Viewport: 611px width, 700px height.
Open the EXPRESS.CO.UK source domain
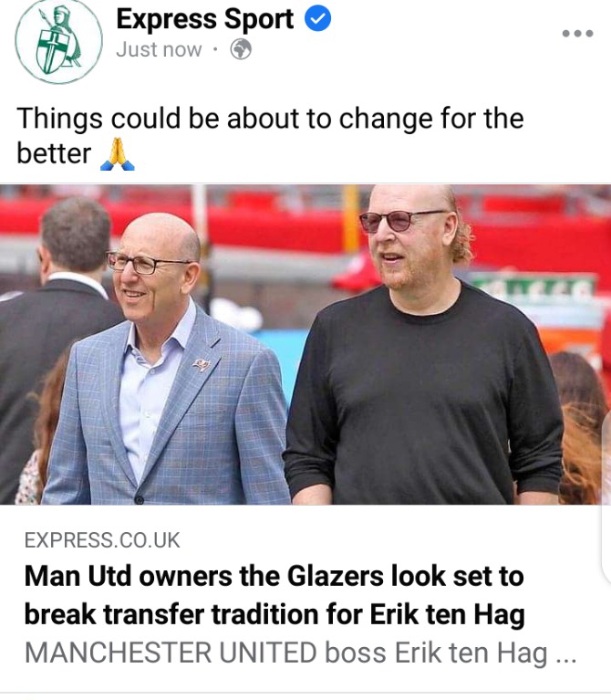point(102,540)
